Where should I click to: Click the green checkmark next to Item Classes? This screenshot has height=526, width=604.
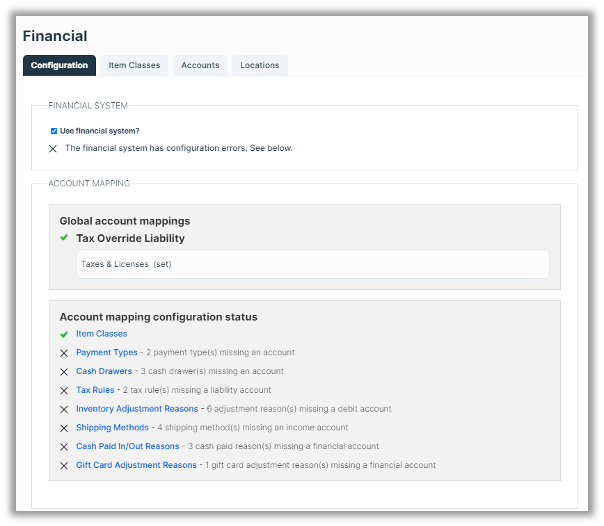(64, 333)
